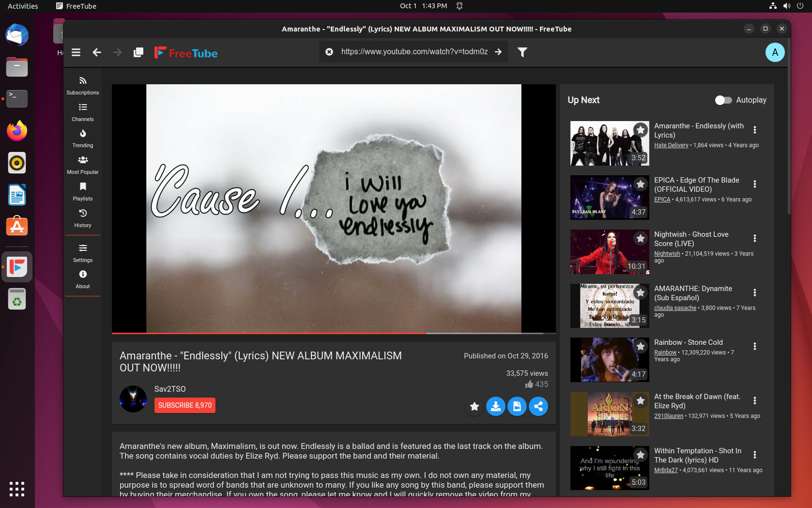Screen dimensions: 812x508
Task: Open Thunderbird from the Ubuntu dock
Action: [x=17, y=35]
